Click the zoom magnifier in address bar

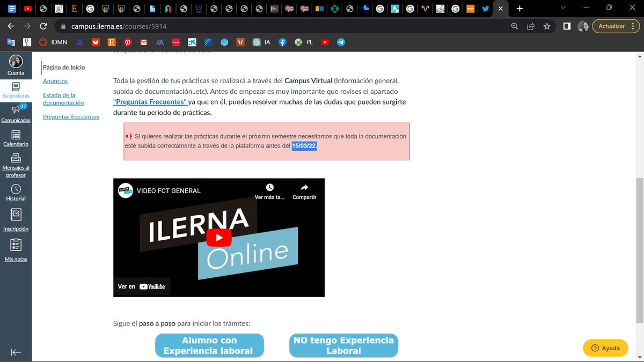(x=515, y=26)
